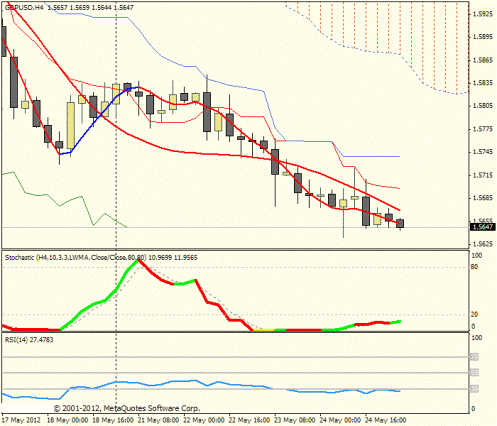Click the 1.5685 price scale label
This screenshot has height=426, width=497.
[483, 198]
